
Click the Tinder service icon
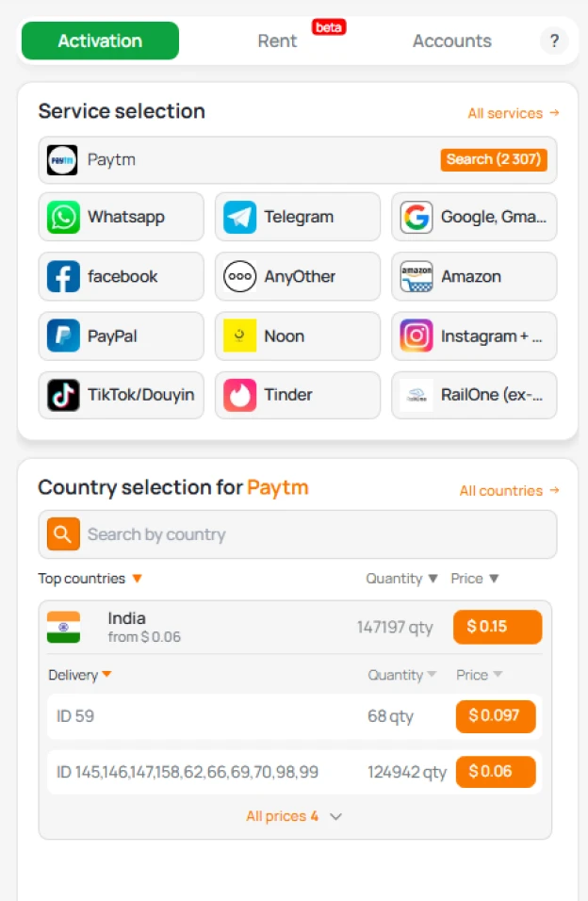coord(239,395)
